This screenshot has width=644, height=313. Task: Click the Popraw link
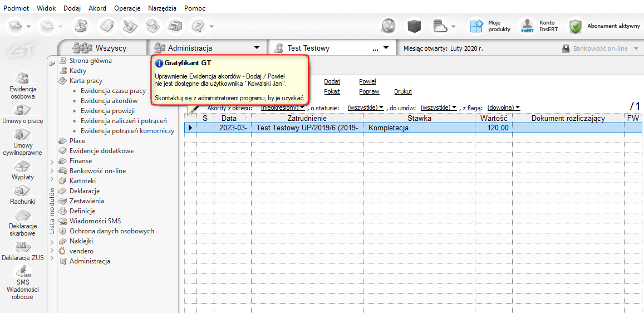click(369, 91)
